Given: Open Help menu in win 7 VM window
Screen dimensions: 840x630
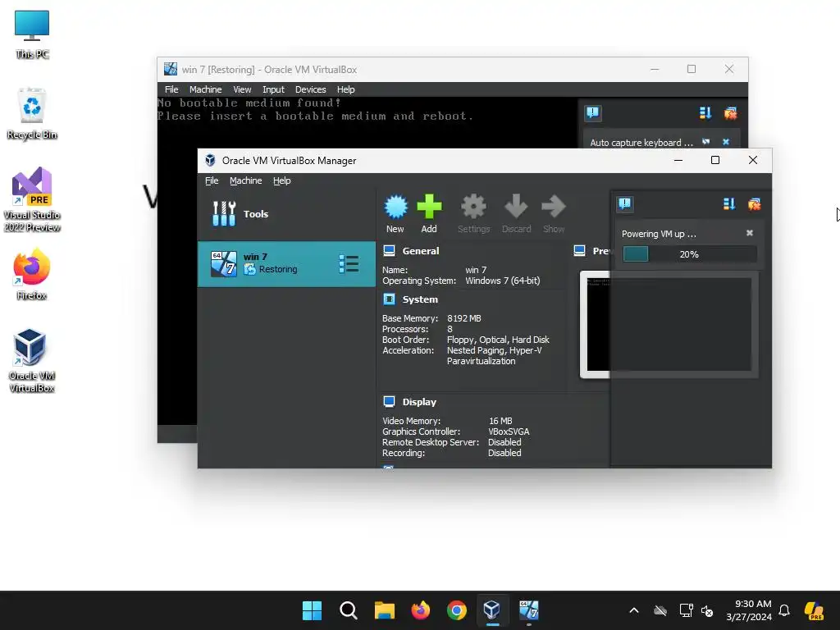Looking at the screenshot, I should (345, 89).
